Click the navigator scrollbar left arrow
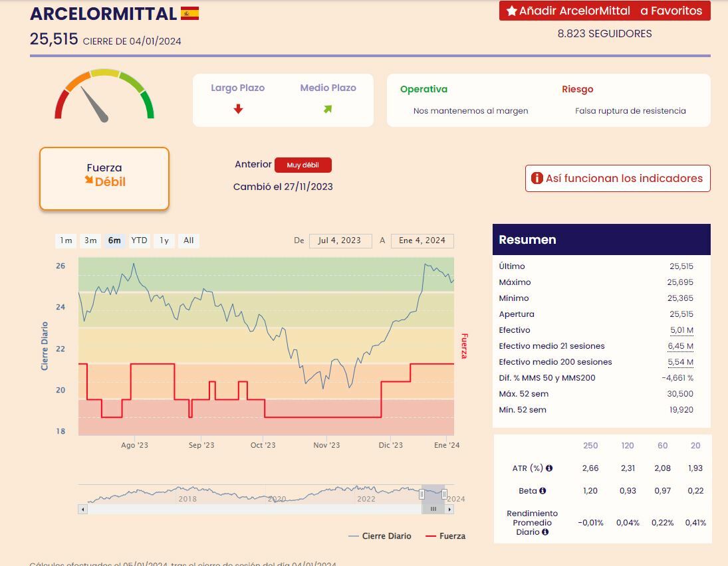 click(82, 510)
